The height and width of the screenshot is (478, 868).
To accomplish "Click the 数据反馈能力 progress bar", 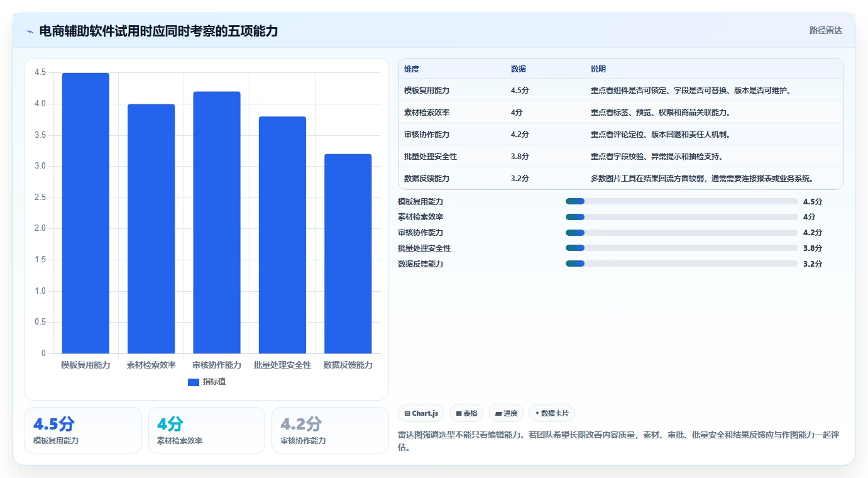I will point(682,264).
